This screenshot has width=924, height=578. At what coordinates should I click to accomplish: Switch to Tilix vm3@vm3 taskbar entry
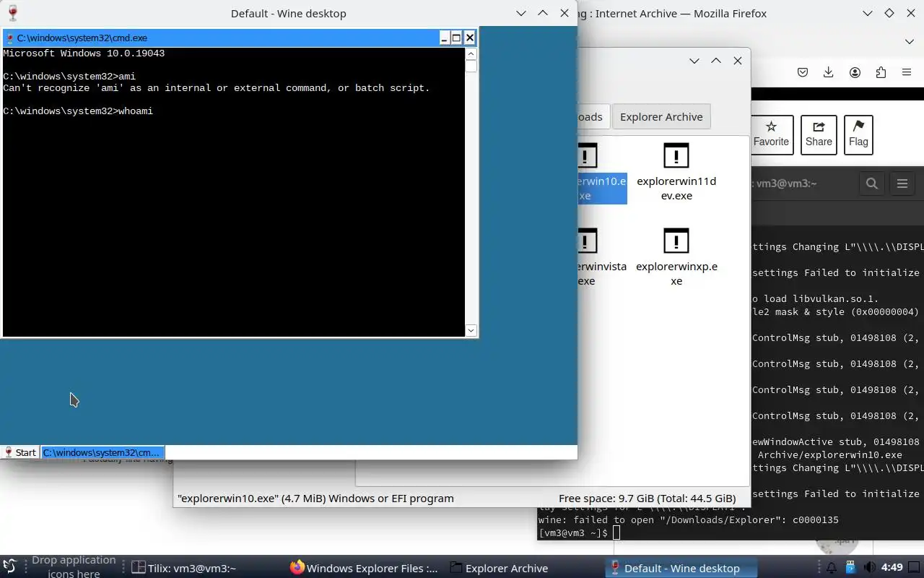(x=185, y=568)
